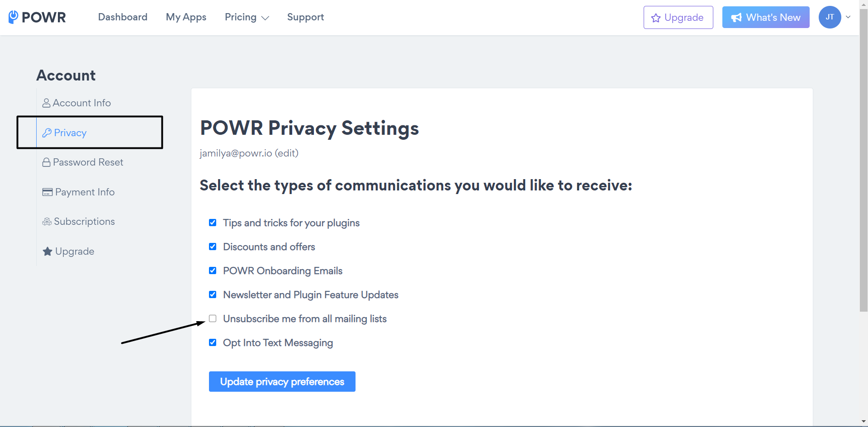Click the credit card icon beside Payment Info
Viewport: 868px width, 427px height.
(x=47, y=192)
